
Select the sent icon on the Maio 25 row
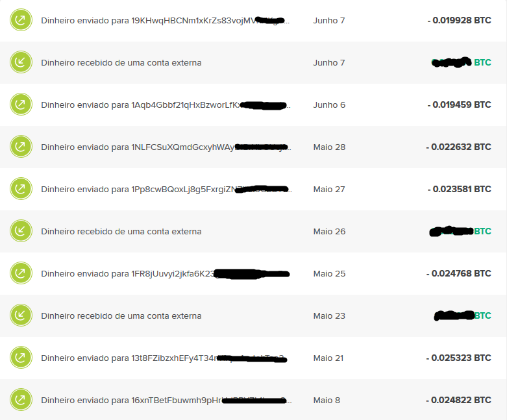click(21, 274)
